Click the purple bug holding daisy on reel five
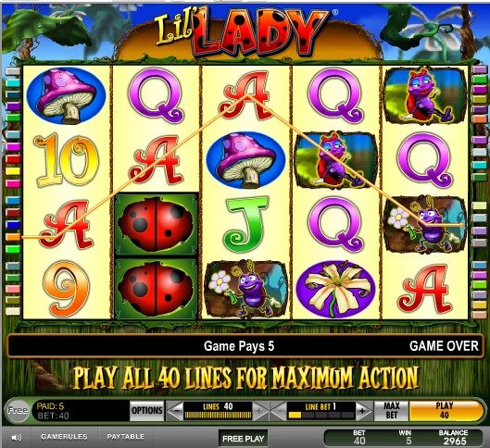This screenshot has width=490, height=448. (x=425, y=224)
